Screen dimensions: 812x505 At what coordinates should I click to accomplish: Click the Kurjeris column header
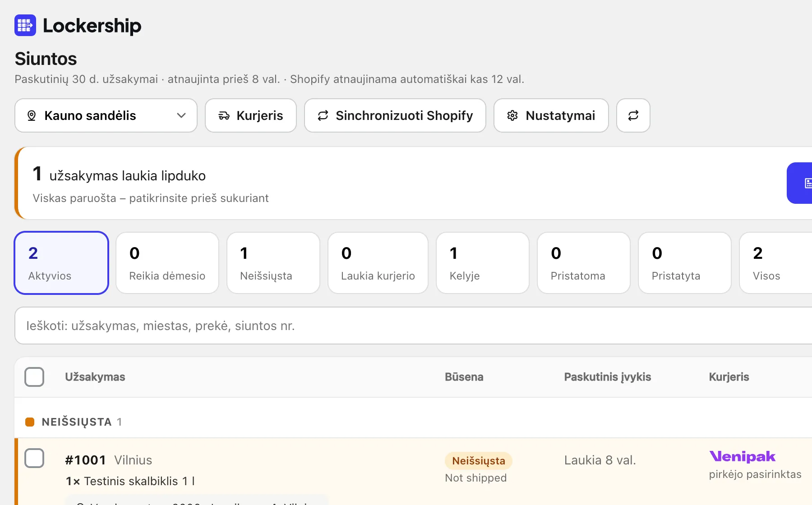click(729, 377)
